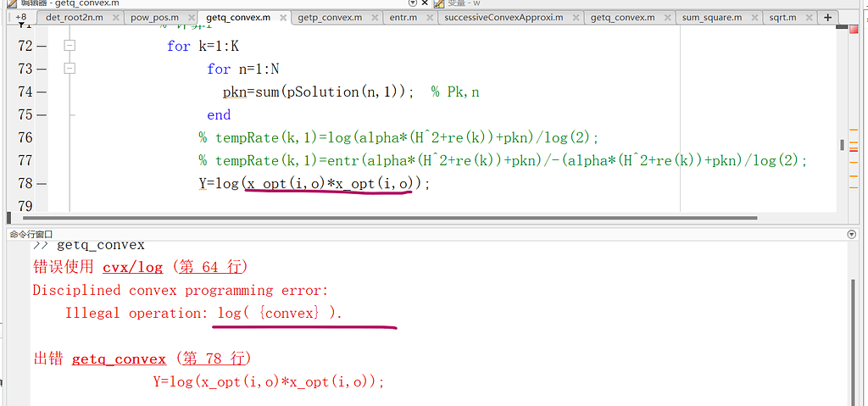Follow the 第 78 行 line link
This screenshot has height=406, width=868.
coord(213,359)
